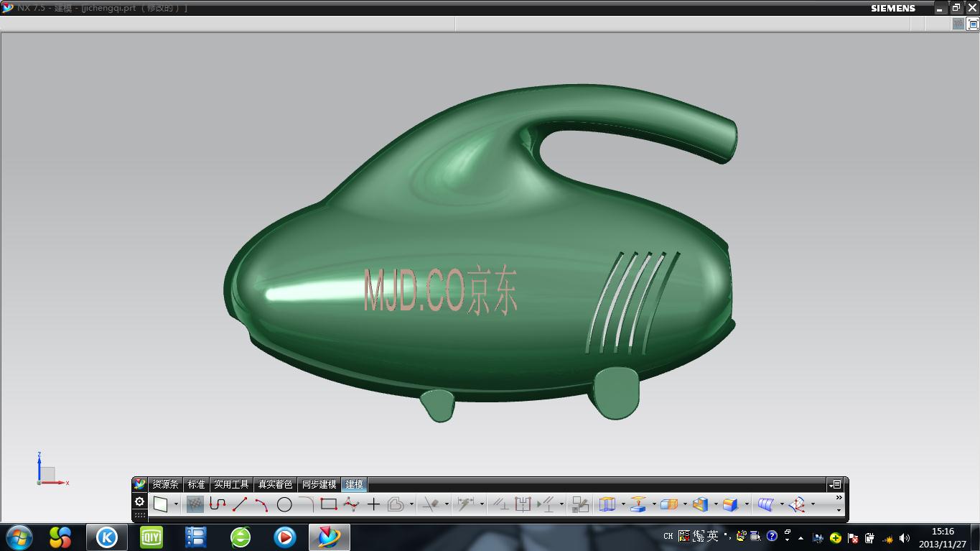Switch to the 资源条 tab
The image size is (980, 551).
pos(165,485)
